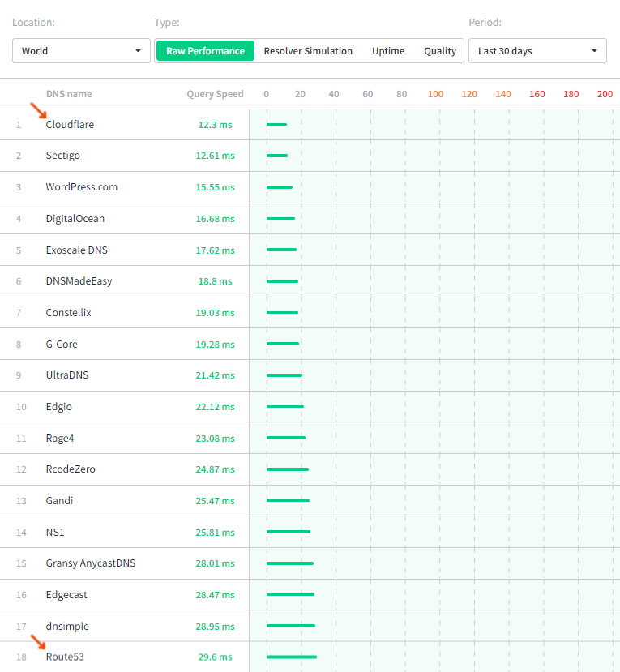
Task: Open the Period dropdown showing Last 30 days
Action: tap(537, 51)
